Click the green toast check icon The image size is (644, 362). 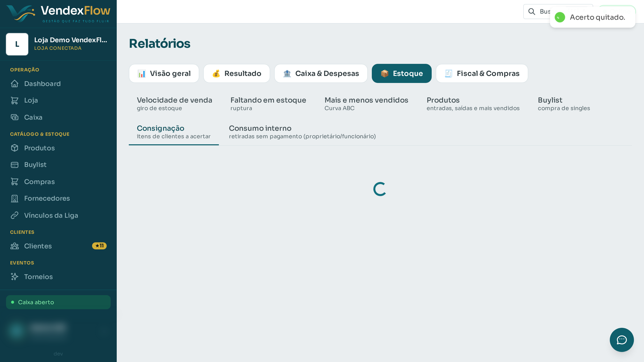point(560,17)
